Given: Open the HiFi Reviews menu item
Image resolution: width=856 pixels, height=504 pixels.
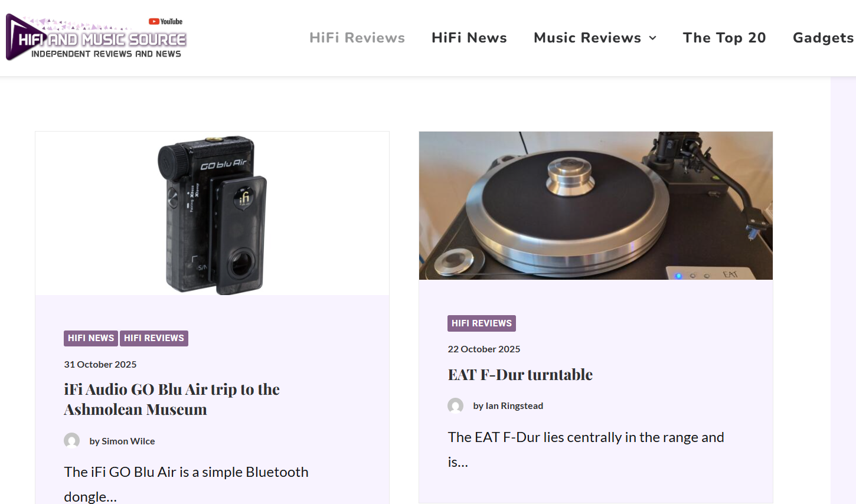Looking at the screenshot, I should 357,38.
